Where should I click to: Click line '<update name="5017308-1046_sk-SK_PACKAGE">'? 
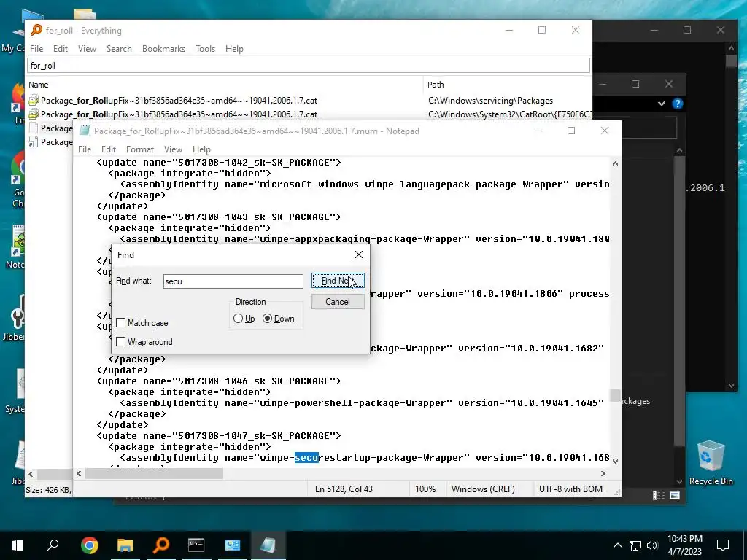pyautogui.click(x=219, y=381)
